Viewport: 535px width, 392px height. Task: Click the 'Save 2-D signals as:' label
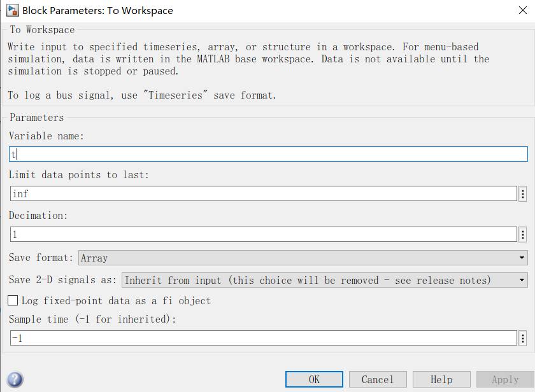(x=63, y=280)
